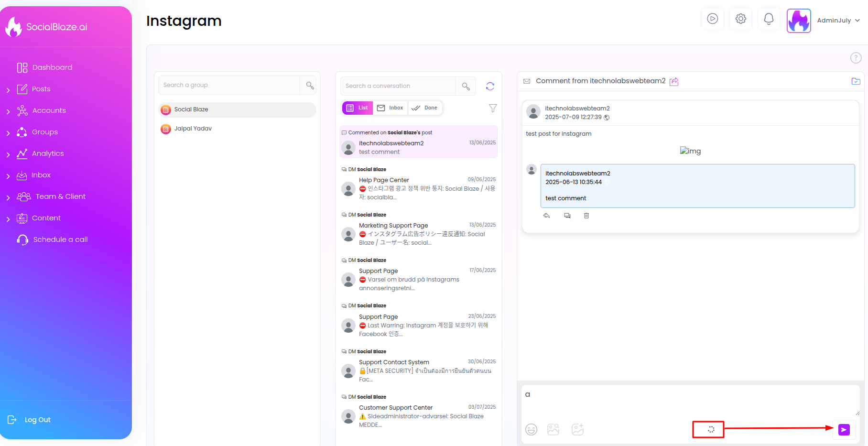Image resolution: width=868 pixels, height=446 pixels.
Task: Open Schedule a call link
Action: point(61,239)
